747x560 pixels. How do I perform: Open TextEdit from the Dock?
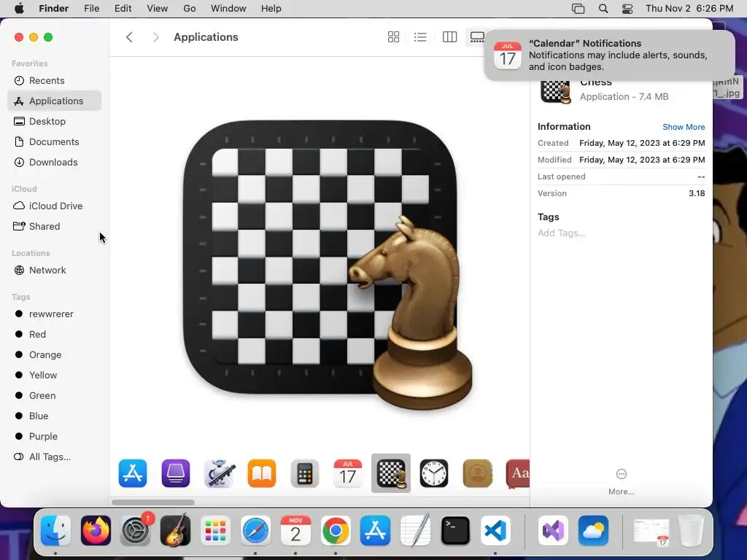[x=415, y=531]
